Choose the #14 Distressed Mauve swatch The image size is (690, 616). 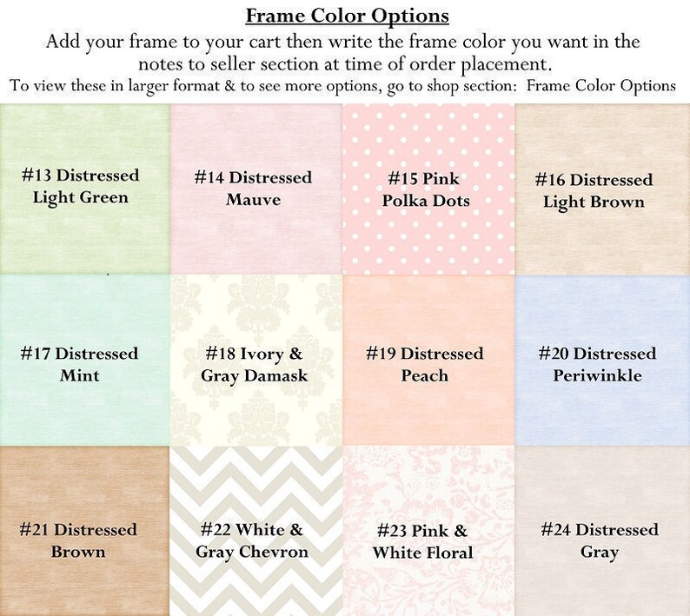tap(256, 189)
